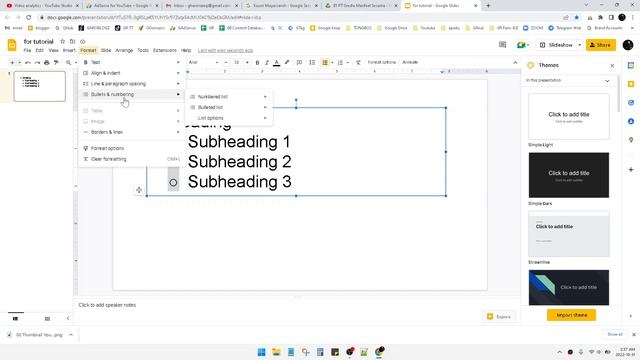Select 'Numbered list' in the submenu

(229, 97)
